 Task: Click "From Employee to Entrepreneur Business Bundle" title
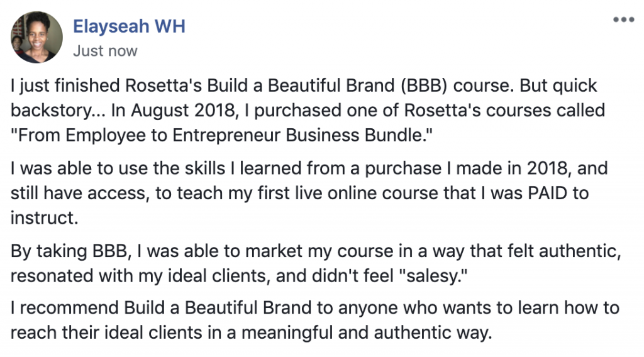(x=221, y=135)
